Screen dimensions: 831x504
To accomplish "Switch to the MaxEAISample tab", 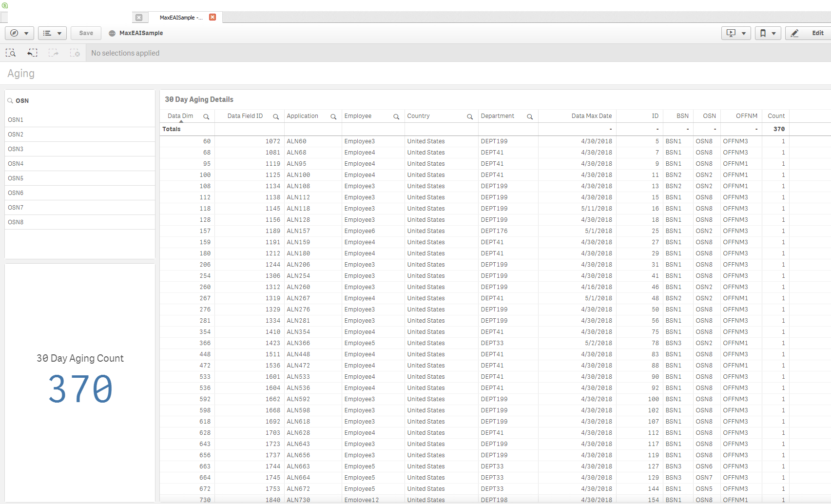I will coord(181,18).
